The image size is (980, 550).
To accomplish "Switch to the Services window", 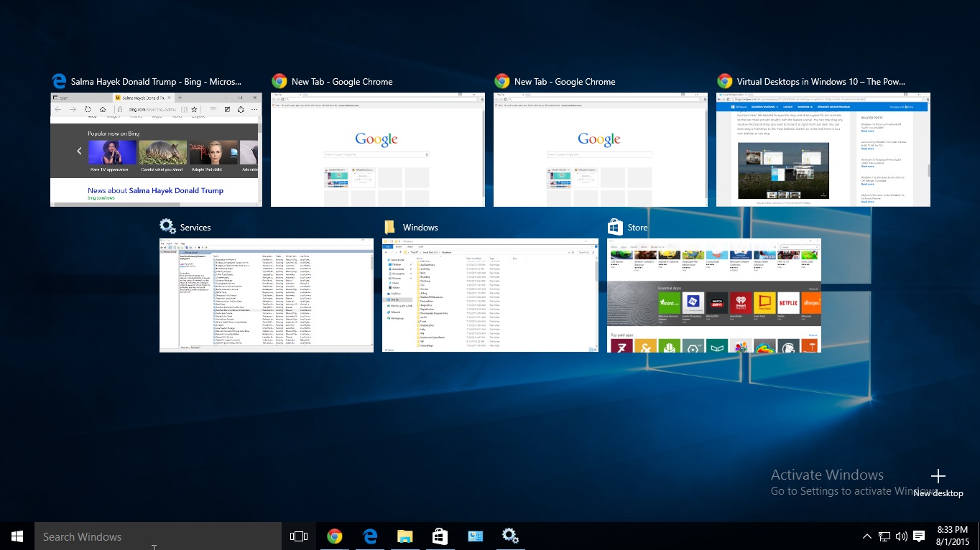I will click(x=266, y=295).
